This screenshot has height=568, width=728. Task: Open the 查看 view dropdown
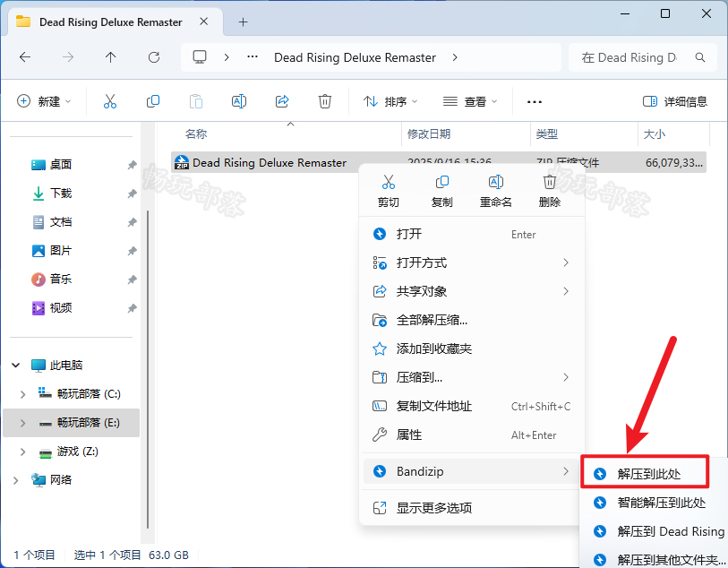470,101
